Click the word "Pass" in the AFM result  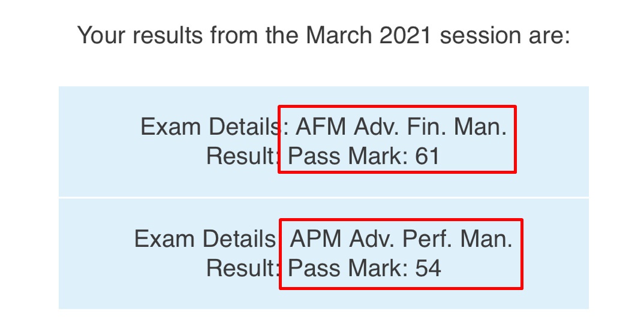point(314,156)
